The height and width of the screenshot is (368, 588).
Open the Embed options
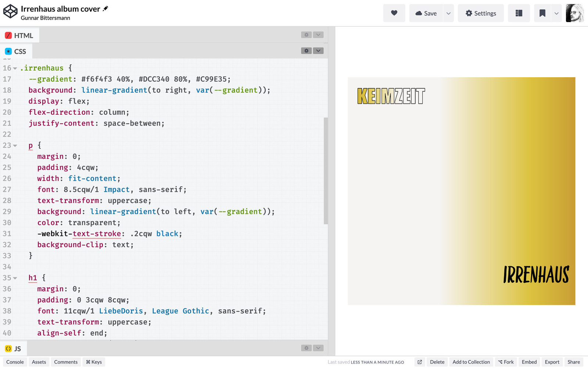[529, 362]
